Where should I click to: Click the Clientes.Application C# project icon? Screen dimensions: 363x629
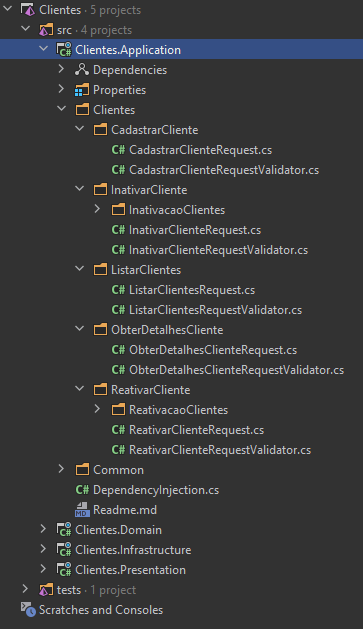coord(64,50)
